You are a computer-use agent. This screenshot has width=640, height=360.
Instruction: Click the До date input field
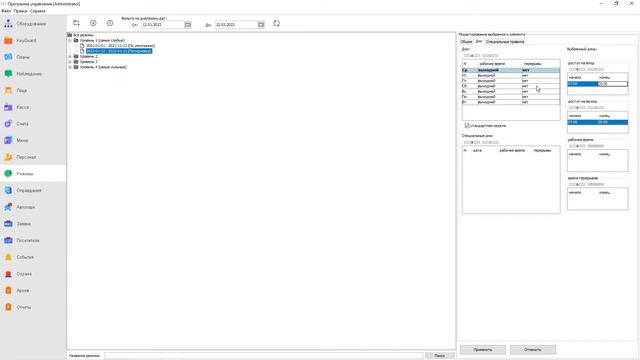(236, 25)
